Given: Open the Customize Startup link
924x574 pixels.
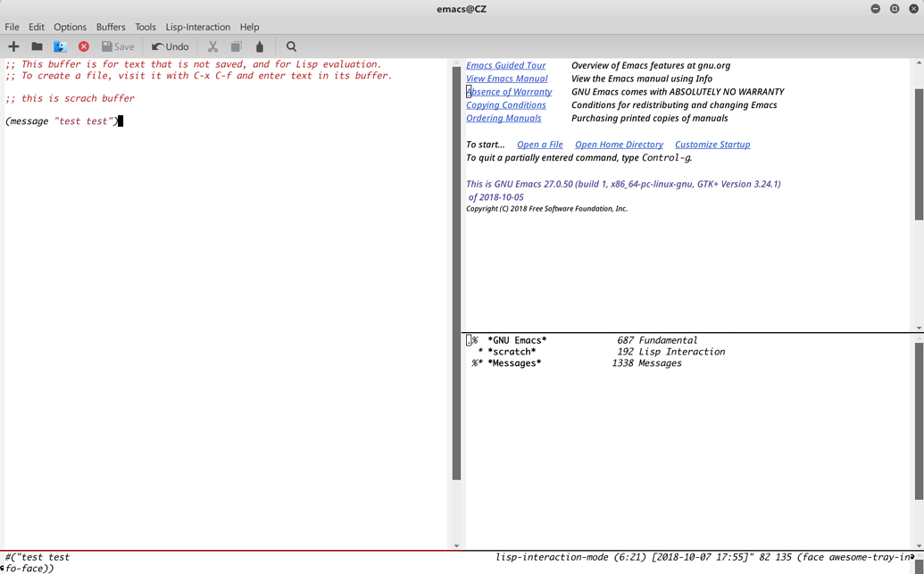Looking at the screenshot, I should (x=712, y=144).
